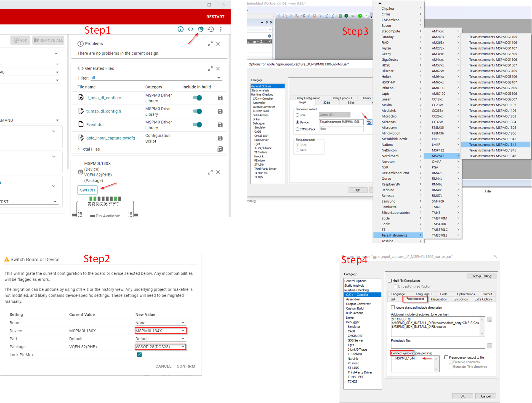Enable Multi-file Compilation checkbox
Viewport: 532px width, 403px height.
(390, 281)
